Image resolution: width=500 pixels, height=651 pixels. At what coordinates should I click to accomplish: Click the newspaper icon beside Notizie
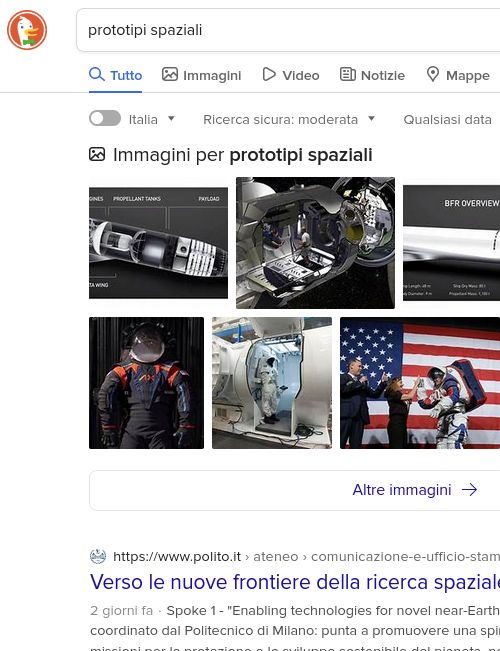tap(348, 74)
